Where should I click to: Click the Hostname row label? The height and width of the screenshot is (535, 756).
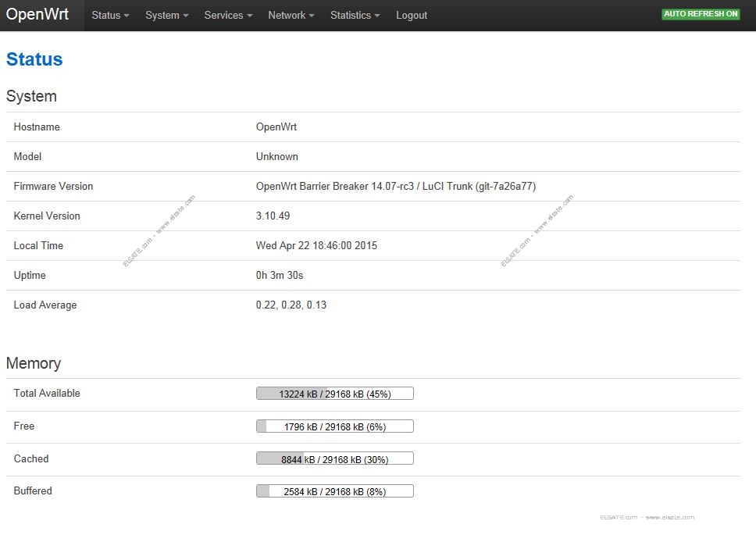click(x=37, y=127)
